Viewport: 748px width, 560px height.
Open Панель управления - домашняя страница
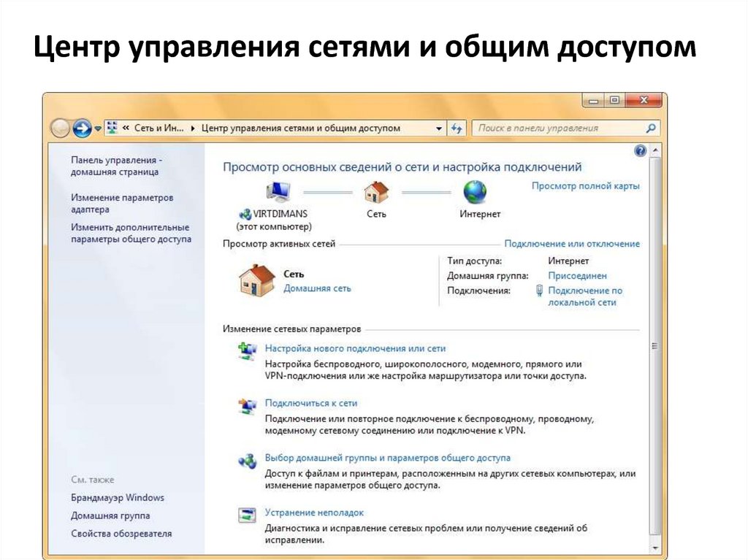tap(117, 166)
